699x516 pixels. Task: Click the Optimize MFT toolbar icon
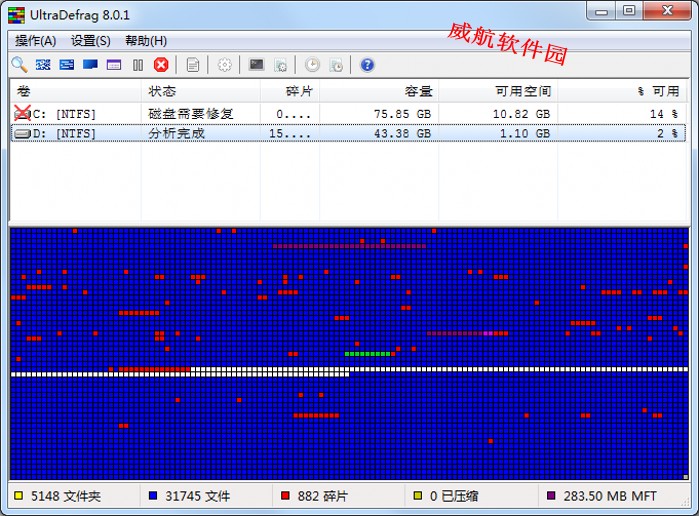pyautogui.click(x=114, y=65)
